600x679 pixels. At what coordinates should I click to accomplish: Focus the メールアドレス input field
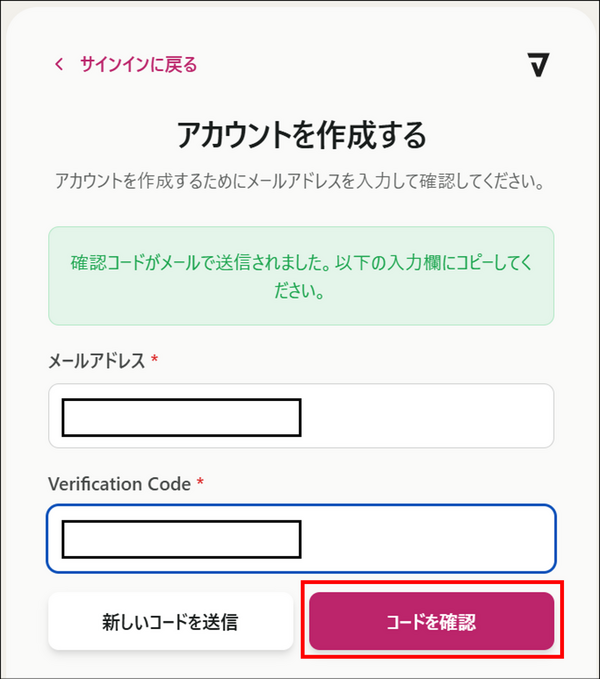click(301, 416)
